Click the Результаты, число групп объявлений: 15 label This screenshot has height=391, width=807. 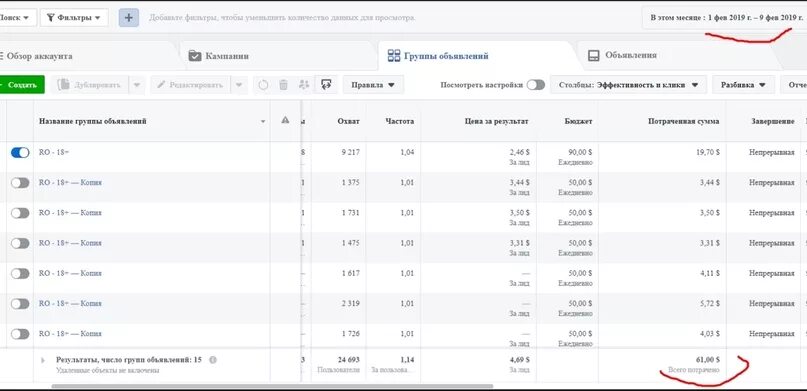coord(129,360)
